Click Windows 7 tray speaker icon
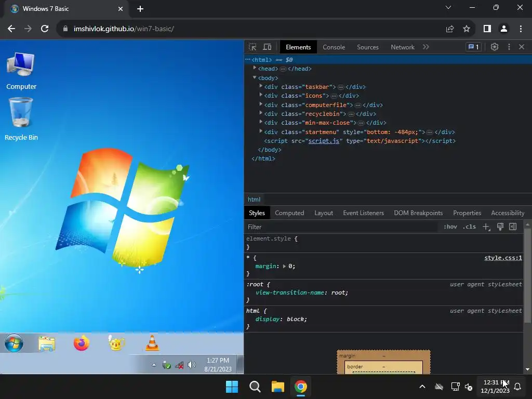532x399 pixels. point(192,365)
